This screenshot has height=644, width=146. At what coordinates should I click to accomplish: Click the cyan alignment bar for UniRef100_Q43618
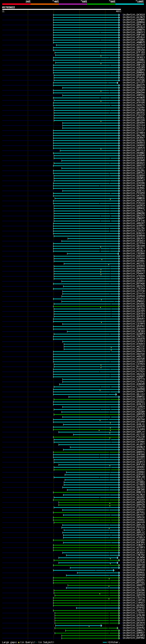coord(87,15)
